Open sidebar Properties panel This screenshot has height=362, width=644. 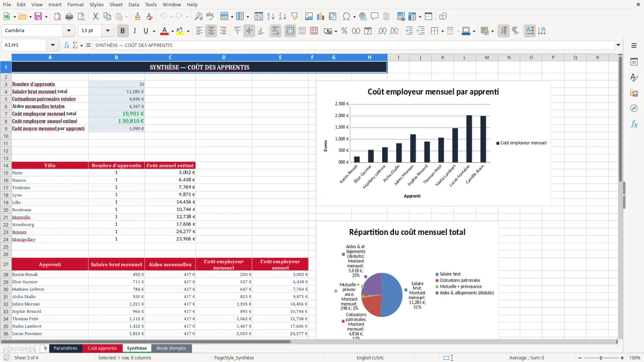click(x=634, y=62)
